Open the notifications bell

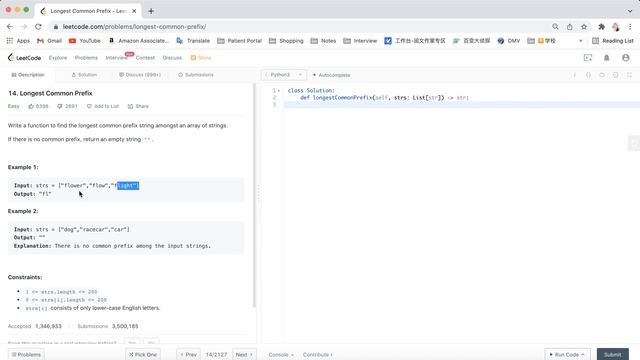[x=607, y=58]
